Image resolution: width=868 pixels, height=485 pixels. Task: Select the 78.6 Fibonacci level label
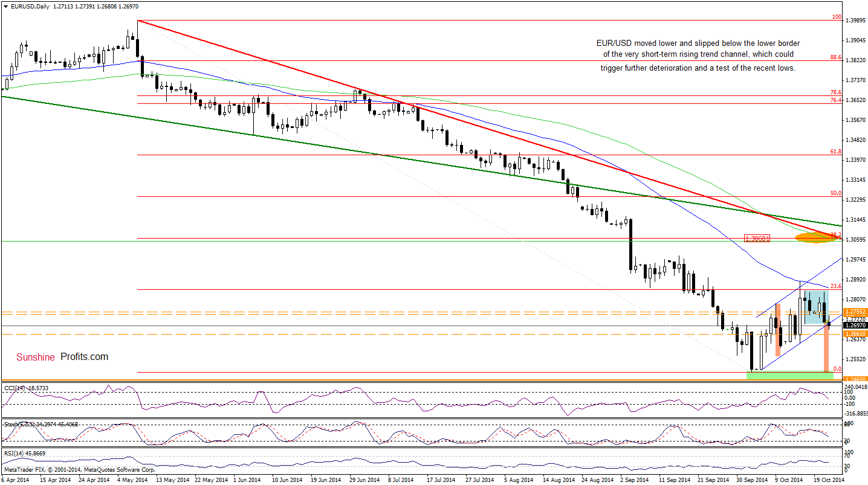coord(836,92)
